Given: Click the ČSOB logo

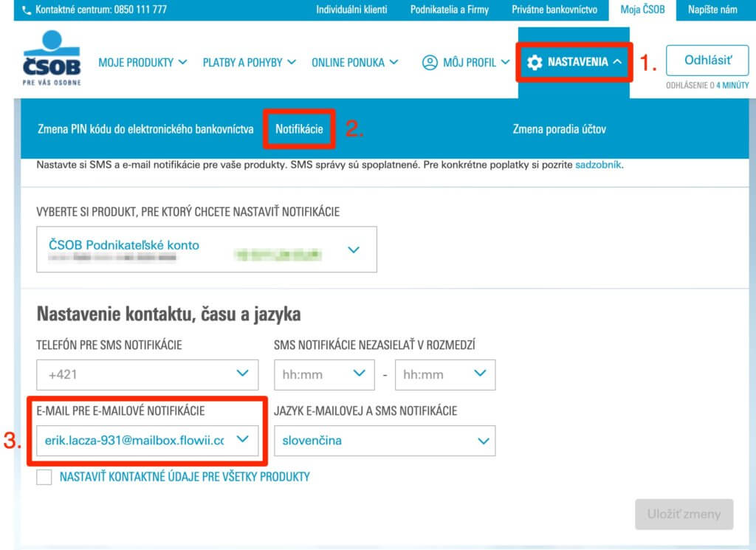Looking at the screenshot, I should [x=52, y=58].
